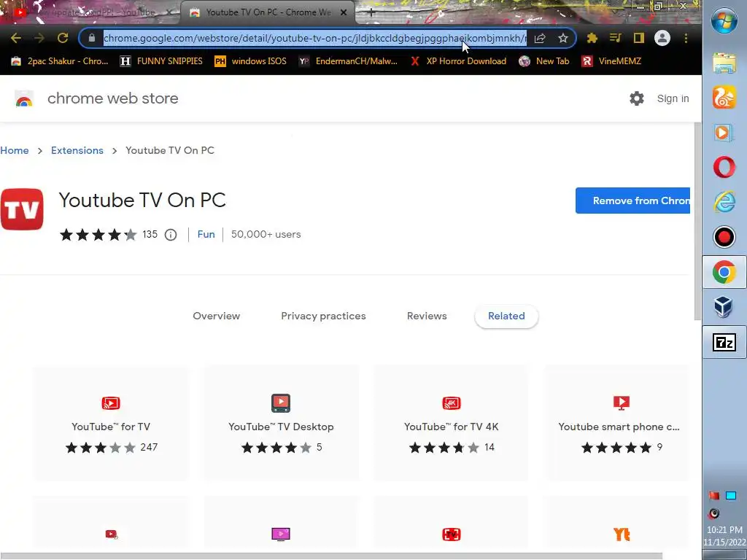The height and width of the screenshot is (560, 747).
Task: Open the FUNNY SNIPPIES bookmark
Action: coord(161,61)
